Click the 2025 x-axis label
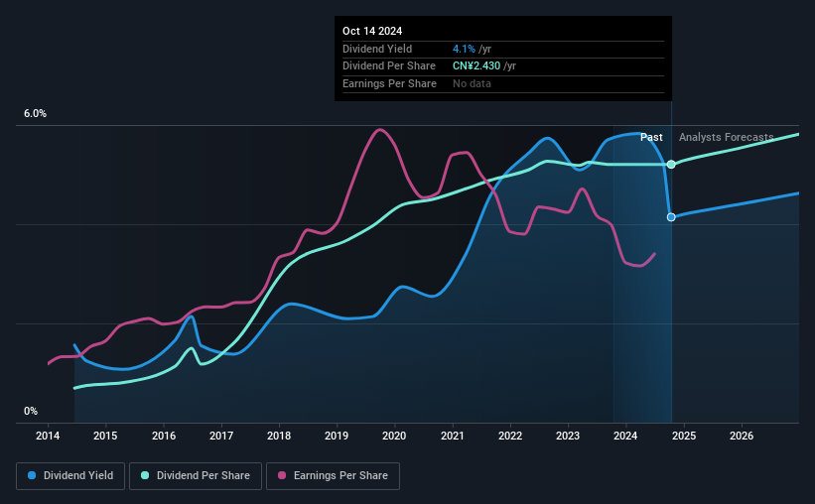This screenshot has width=815, height=504. click(684, 436)
